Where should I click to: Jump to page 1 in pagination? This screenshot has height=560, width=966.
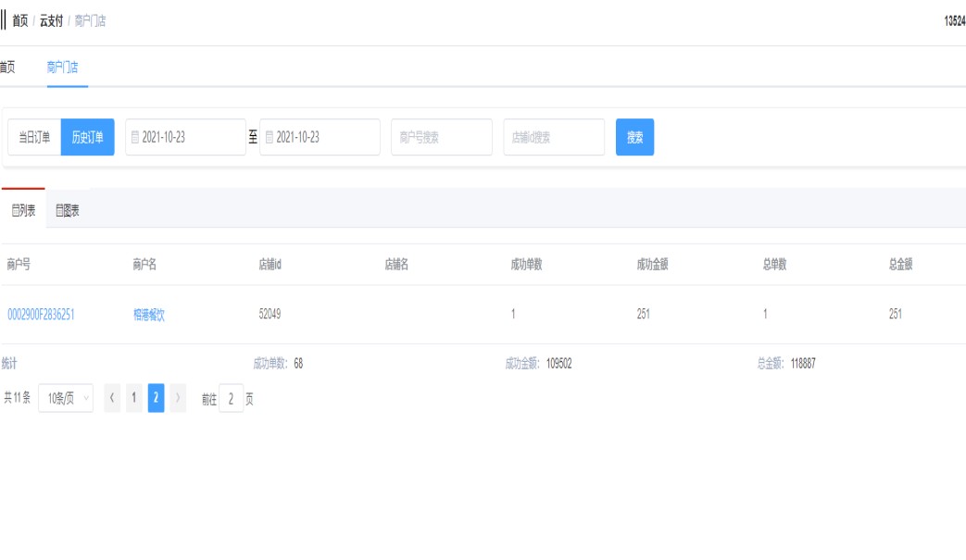coord(134,398)
